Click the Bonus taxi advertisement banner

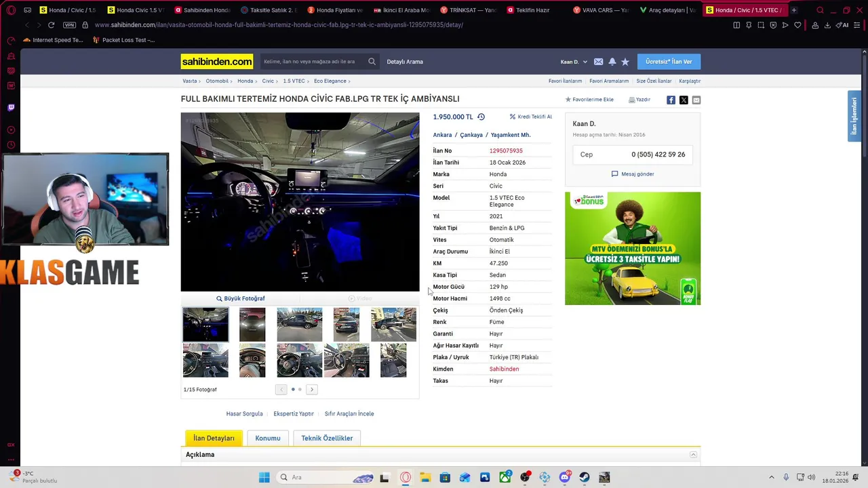tap(633, 248)
